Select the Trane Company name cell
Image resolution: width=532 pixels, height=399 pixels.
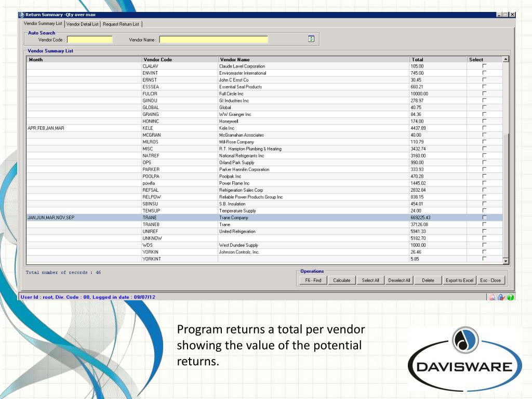[313, 218]
